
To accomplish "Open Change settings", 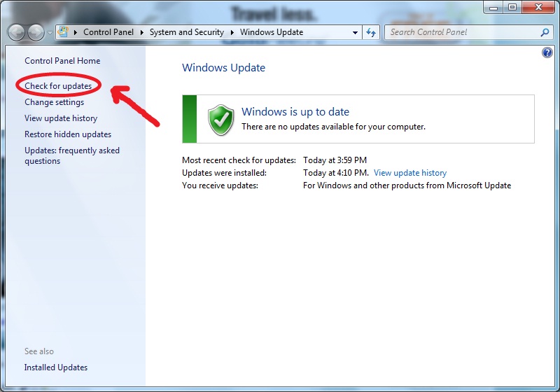I will pyautogui.click(x=55, y=102).
